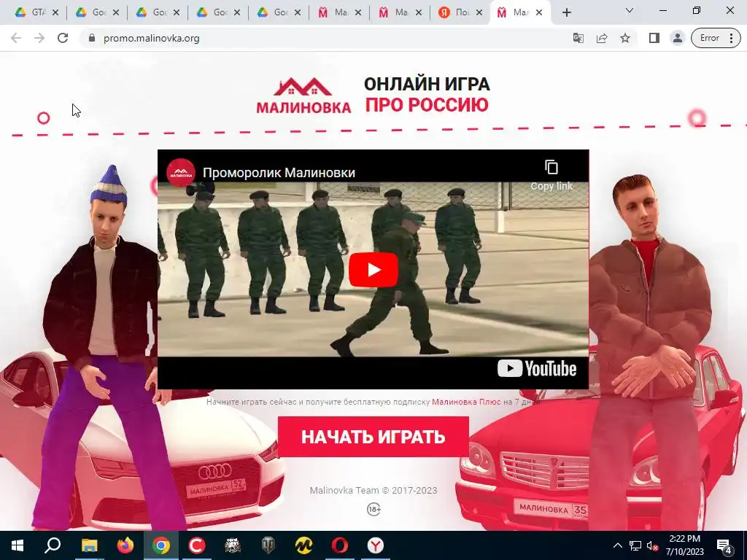Toggle the browser side panel
Image resolution: width=747 pixels, height=560 pixels.
coord(654,38)
